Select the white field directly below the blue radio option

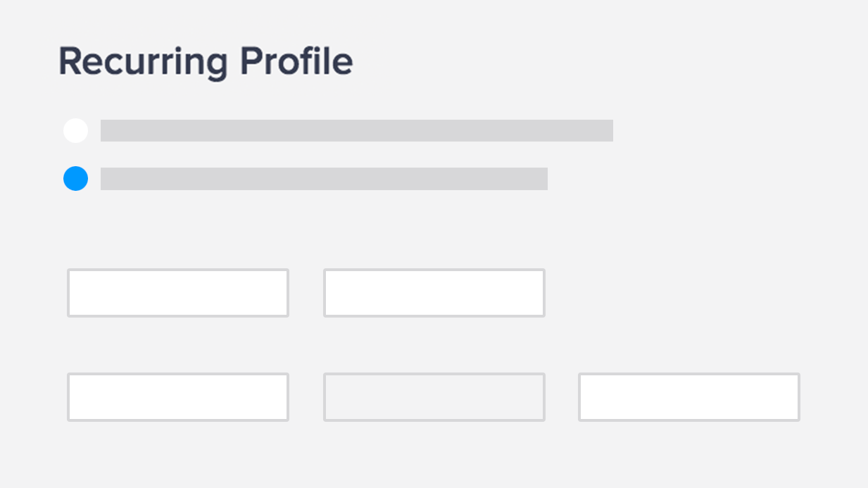pyautogui.click(x=178, y=293)
